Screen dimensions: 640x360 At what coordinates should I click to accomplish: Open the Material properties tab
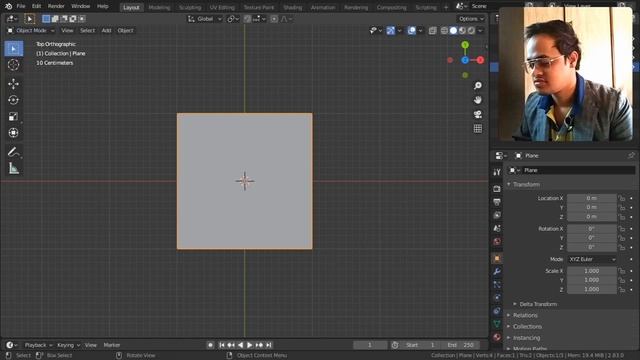pos(497,337)
